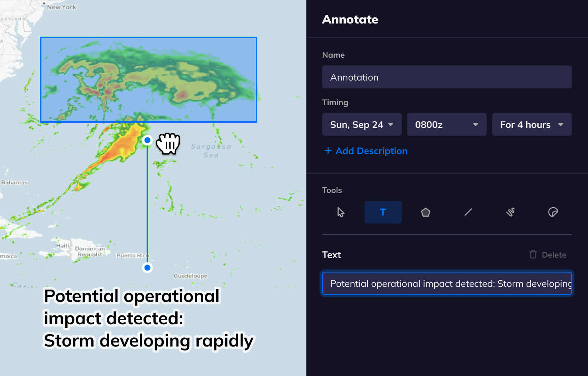Choose the polygon shape tool

425,212
